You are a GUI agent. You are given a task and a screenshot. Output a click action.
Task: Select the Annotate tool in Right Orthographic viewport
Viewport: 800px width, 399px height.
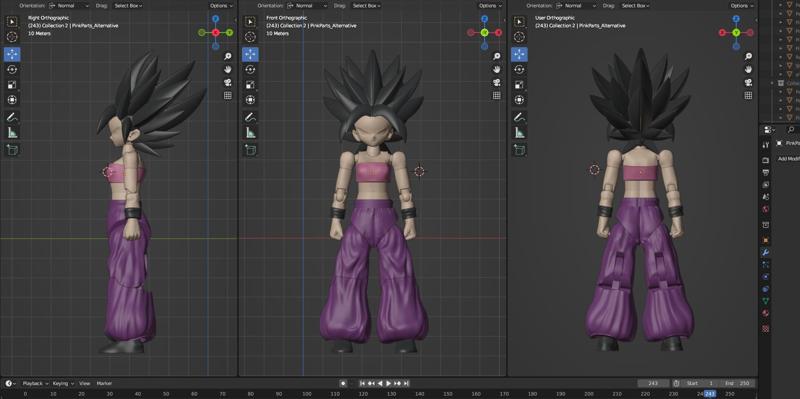tap(12, 117)
